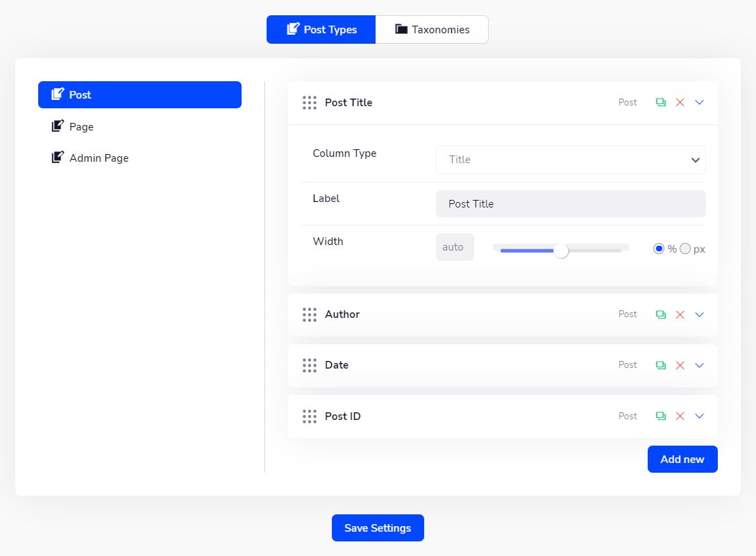Click drag handle next to Post ID
This screenshot has height=556, width=756.
point(310,416)
